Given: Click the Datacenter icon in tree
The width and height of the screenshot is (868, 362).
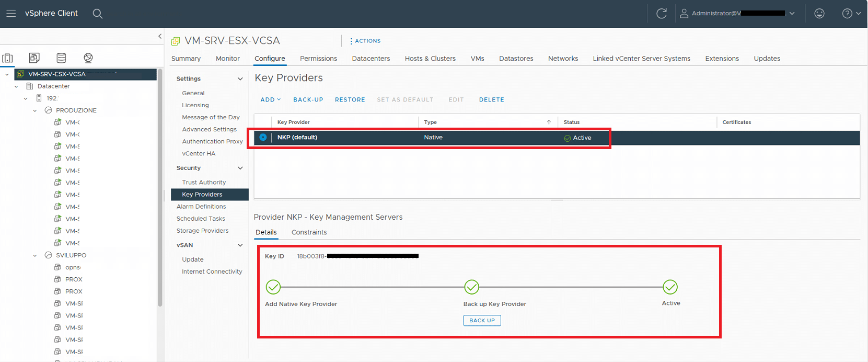Looking at the screenshot, I should 30,86.
